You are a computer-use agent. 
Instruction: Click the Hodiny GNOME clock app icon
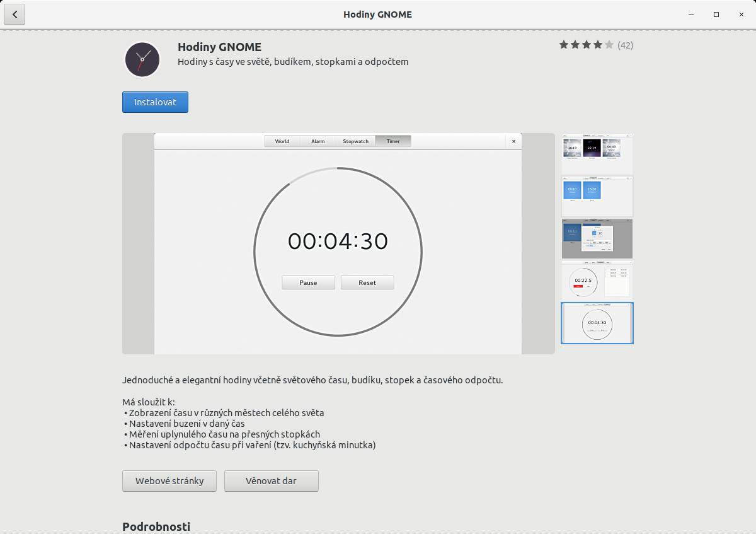(x=142, y=60)
